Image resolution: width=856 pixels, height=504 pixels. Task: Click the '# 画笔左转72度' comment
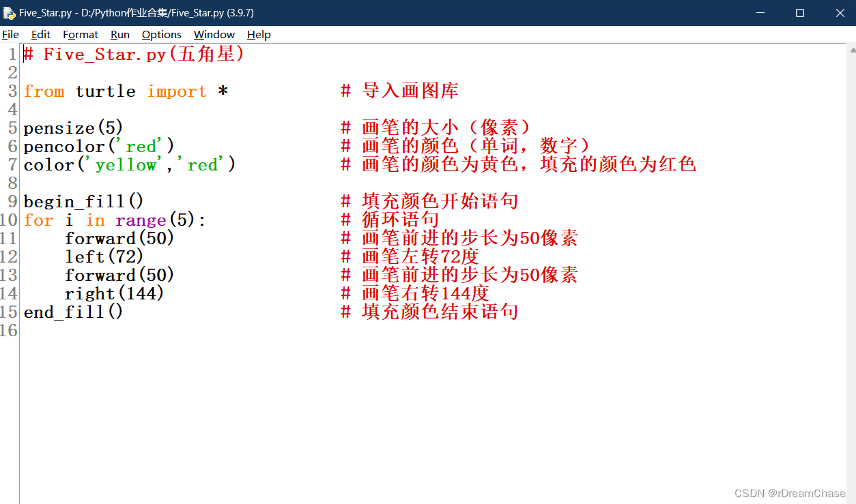[410, 257]
